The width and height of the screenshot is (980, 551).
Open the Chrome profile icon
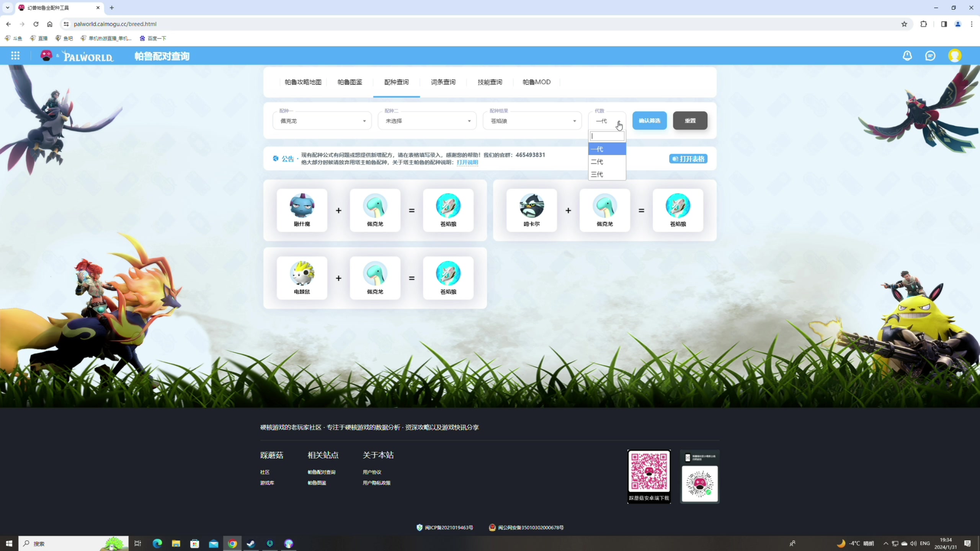958,24
